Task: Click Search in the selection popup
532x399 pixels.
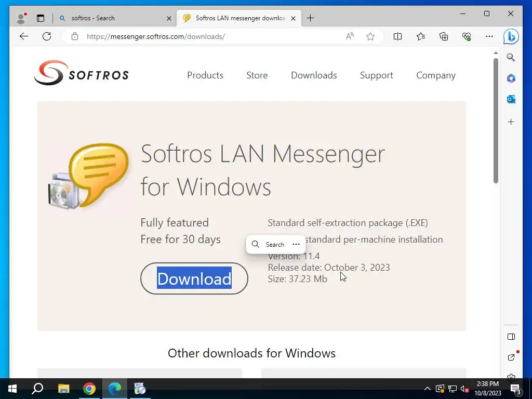Action: click(x=269, y=244)
